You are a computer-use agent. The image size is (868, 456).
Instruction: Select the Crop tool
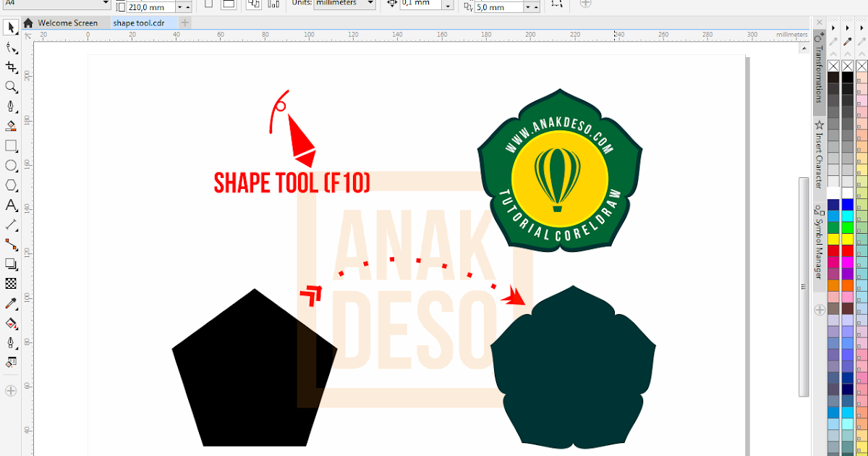11,67
